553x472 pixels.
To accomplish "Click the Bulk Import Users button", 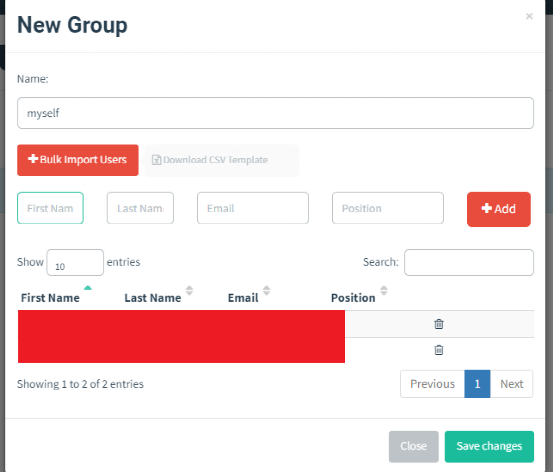I will click(x=78, y=160).
